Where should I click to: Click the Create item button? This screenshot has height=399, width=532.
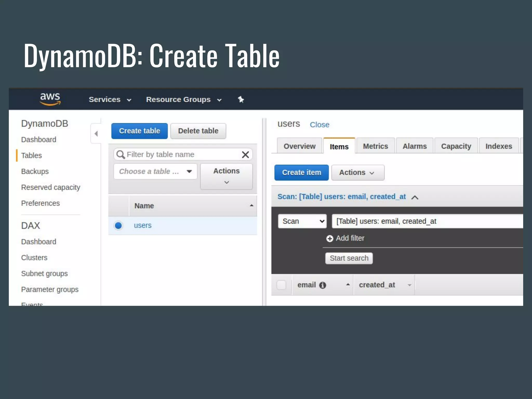pyautogui.click(x=301, y=172)
